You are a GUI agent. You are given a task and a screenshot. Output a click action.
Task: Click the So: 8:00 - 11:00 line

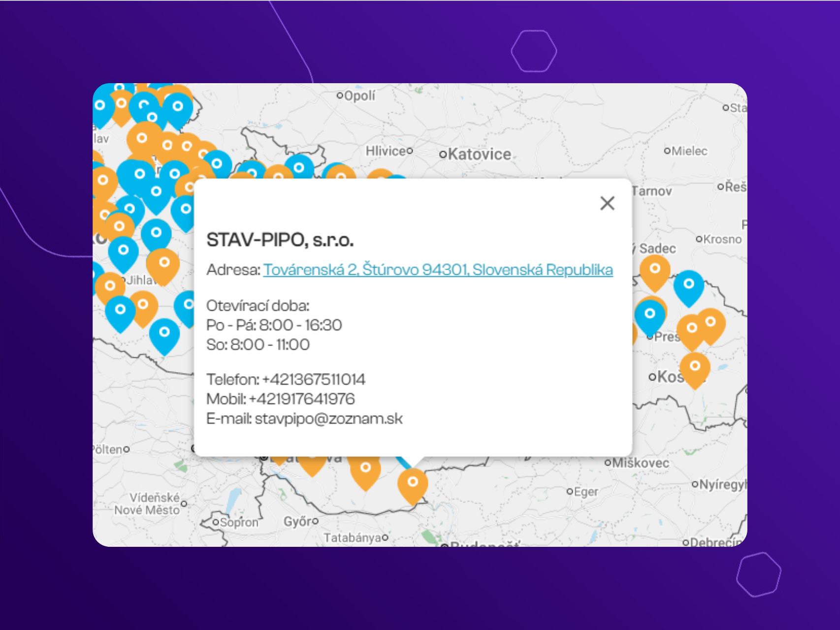pos(258,345)
